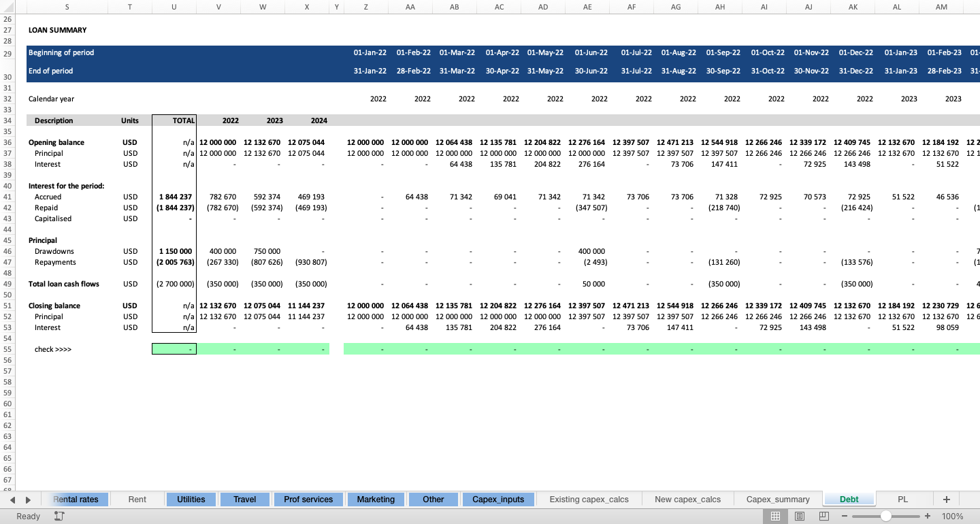Select the 2024 year heading cell
The height and width of the screenshot is (524, 980).
coord(307,120)
